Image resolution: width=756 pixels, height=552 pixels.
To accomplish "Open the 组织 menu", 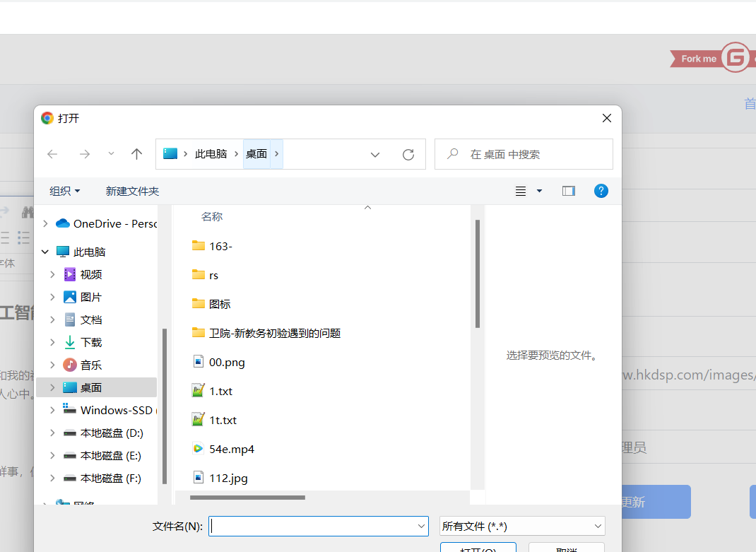I will tap(64, 191).
